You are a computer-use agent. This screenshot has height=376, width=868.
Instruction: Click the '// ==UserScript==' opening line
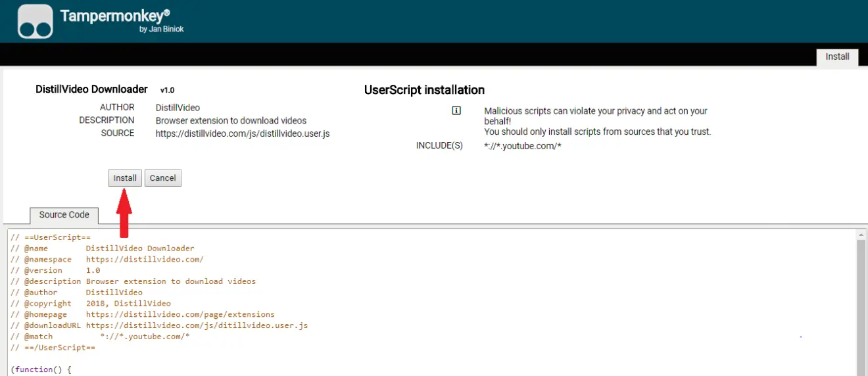click(x=51, y=237)
